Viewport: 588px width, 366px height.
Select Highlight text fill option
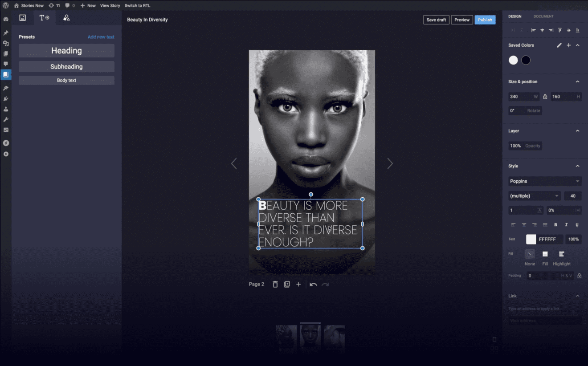coord(561,254)
